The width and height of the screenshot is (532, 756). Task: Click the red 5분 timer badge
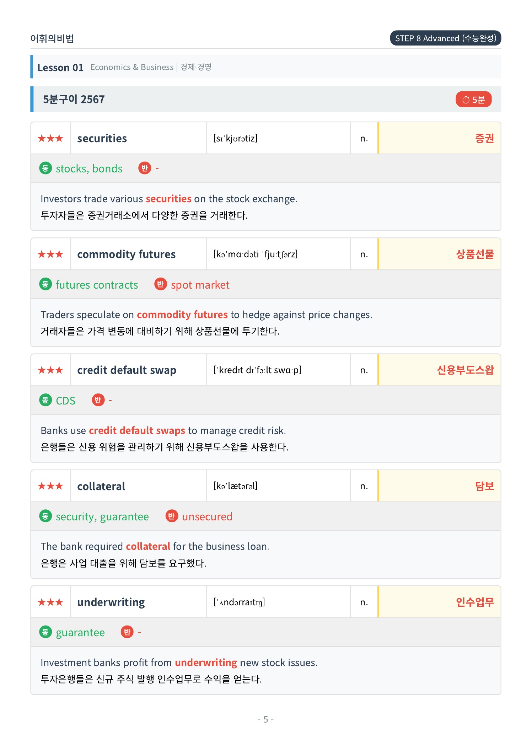pyautogui.click(x=473, y=100)
